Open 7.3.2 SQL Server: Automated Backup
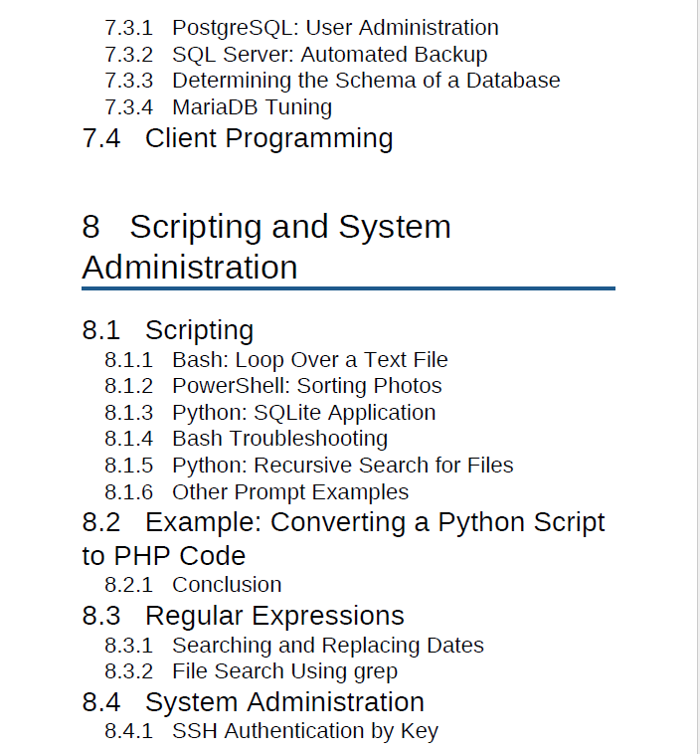This screenshot has height=754, width=700. coord(296,54)
